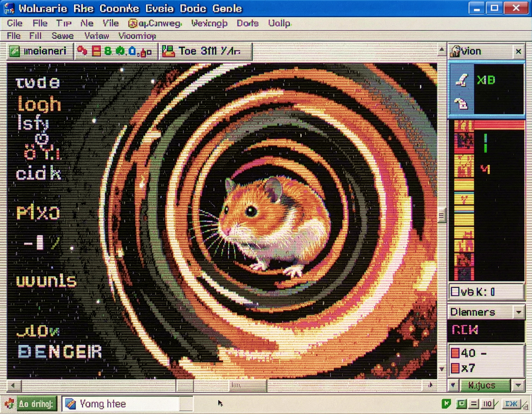Click the blue bottle toolbar icon
The height and width of the screenshot is (414, 532).
click(132, 51)
